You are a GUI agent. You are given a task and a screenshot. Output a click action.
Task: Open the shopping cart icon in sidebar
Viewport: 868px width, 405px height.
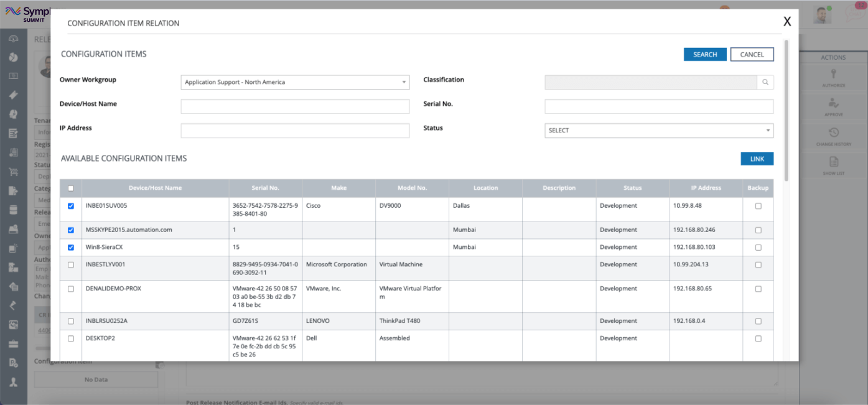click(x=13, y=172)
